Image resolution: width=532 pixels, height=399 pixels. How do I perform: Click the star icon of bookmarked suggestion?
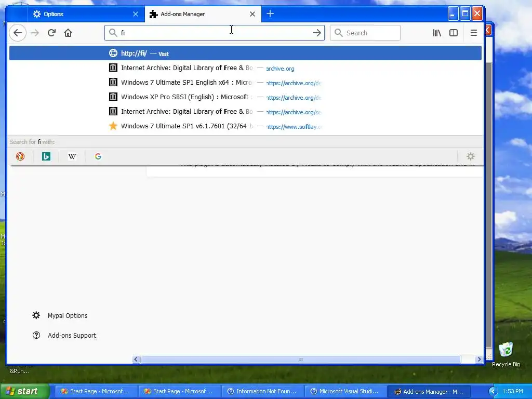(113, 126)
